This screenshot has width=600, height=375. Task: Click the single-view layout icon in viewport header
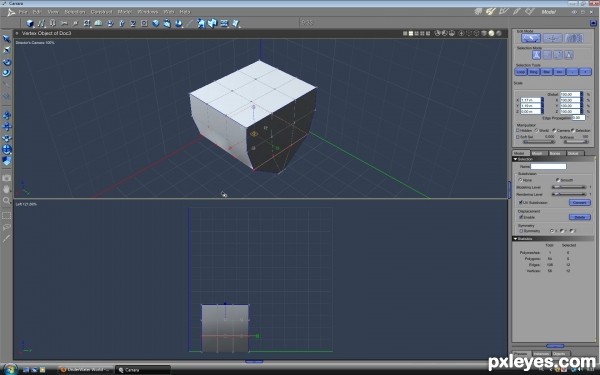[x=405, y=34]
